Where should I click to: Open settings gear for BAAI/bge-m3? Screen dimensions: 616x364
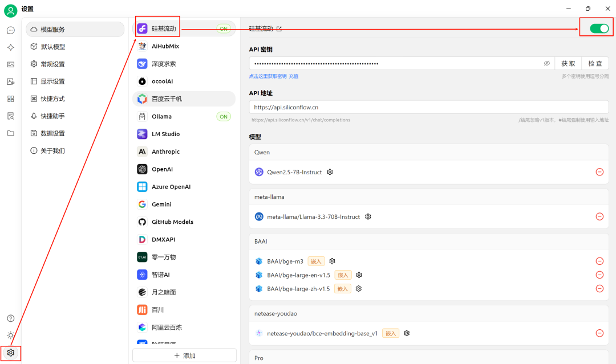333,261
